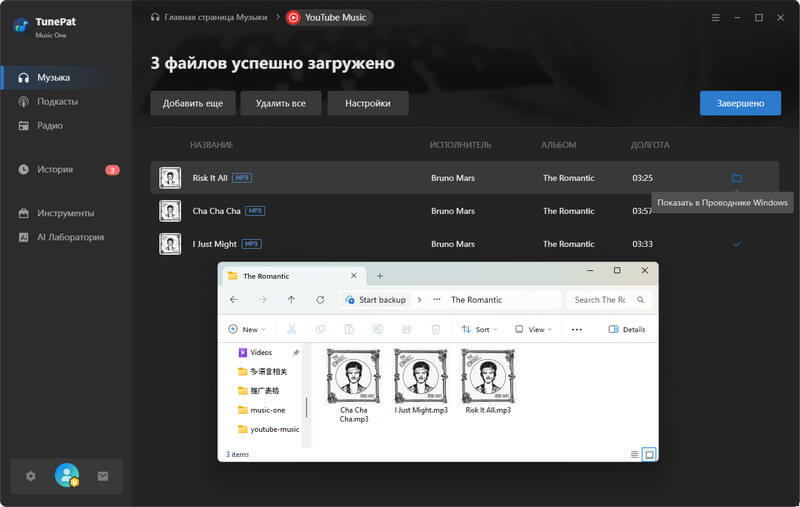The image size is (800, 507).
Task: Select the Risk It All.mp3 file
Action: point(488,382)
